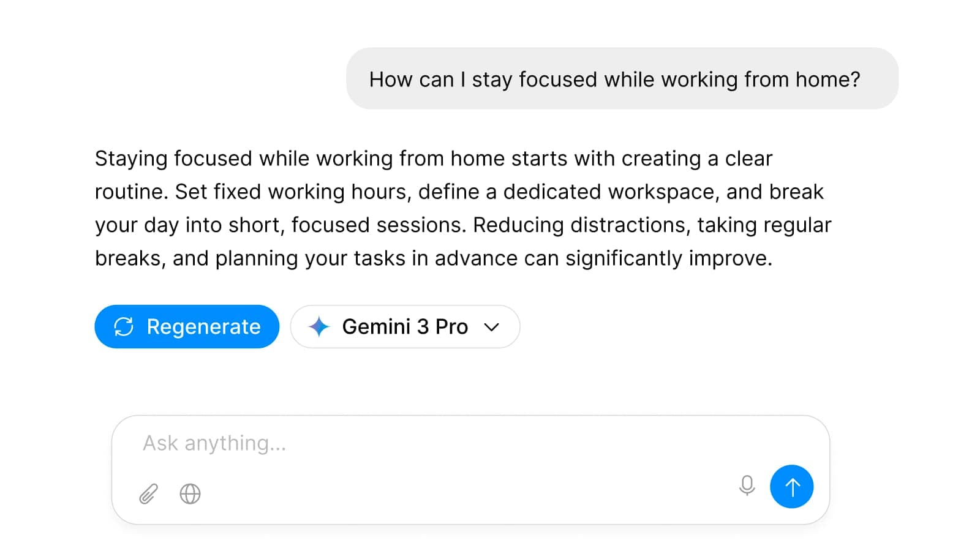
Task: Send message with the blue arrow button
Action: coord(791,487)
